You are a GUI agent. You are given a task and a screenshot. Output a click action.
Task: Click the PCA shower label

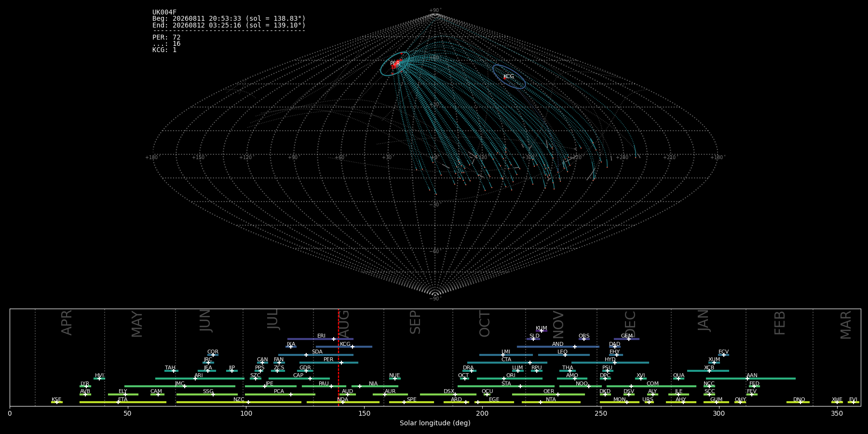(x=279, y=392)
